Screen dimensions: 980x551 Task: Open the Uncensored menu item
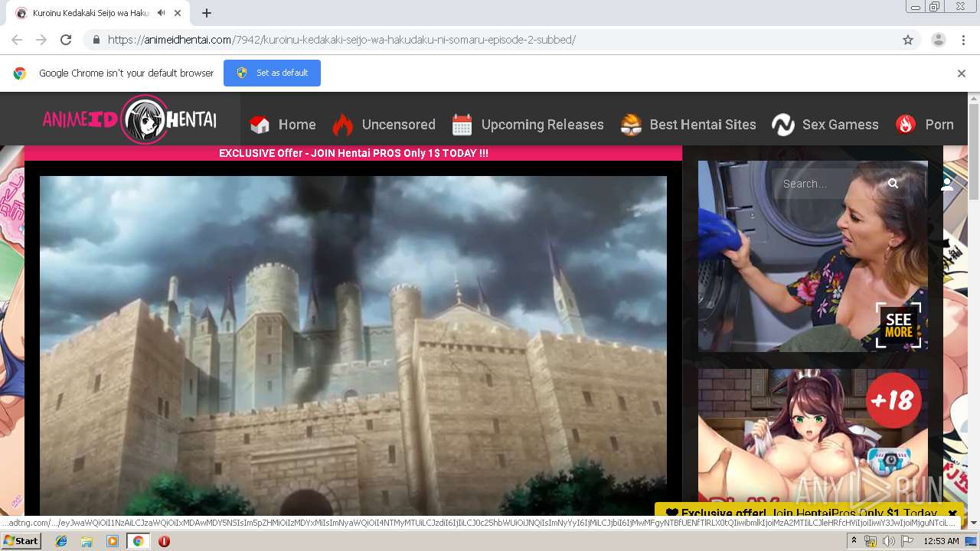[x=398, y=125]
